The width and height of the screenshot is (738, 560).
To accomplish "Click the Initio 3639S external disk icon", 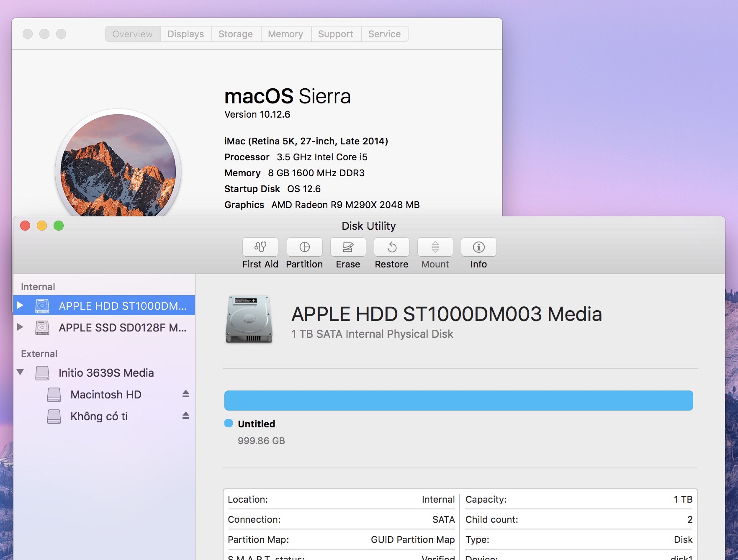I will [x=42, y=373].
